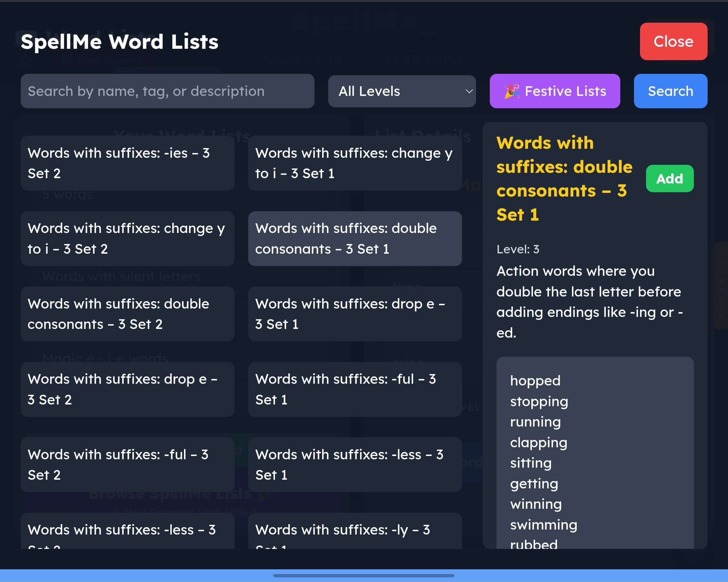Click the Close button
This screenshot has height=582, width=728.
click(673, 41)
